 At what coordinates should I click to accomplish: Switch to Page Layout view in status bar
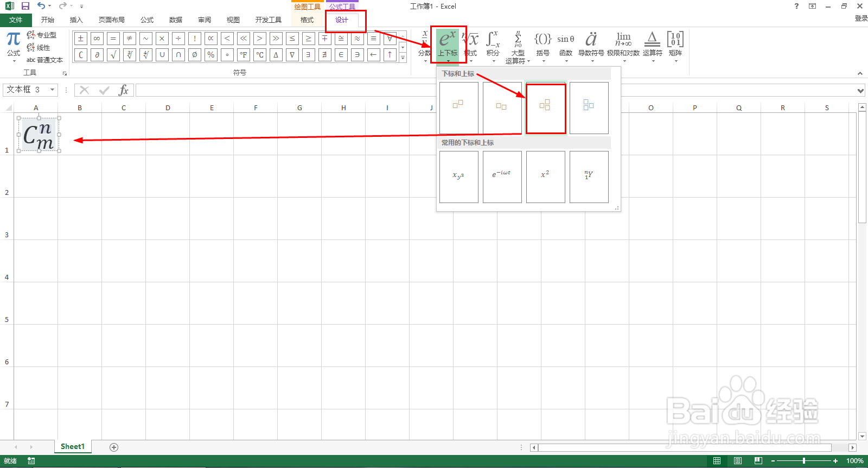click(738, 461)
